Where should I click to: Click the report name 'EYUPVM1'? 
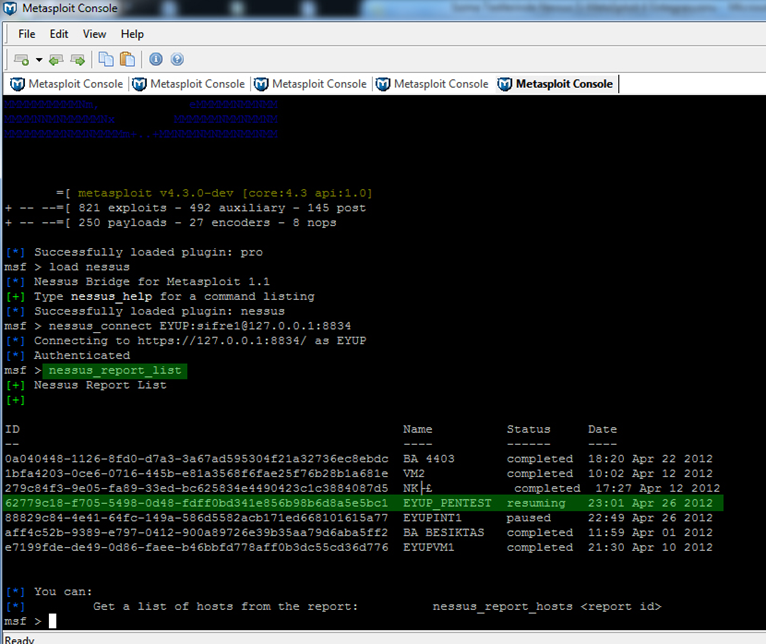tap(428, 547)
